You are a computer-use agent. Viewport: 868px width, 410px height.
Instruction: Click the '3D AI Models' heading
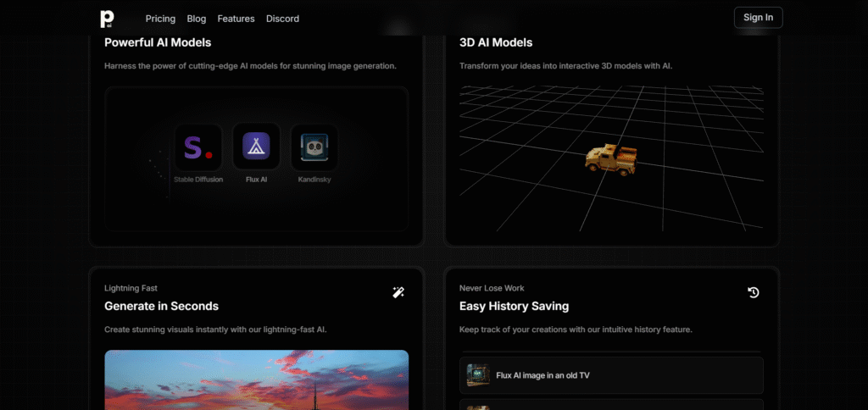[x=496, y=42]
